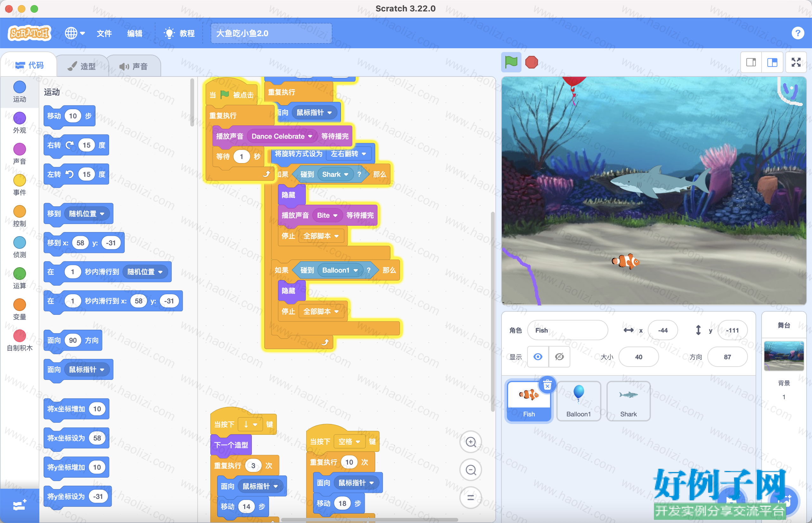Open the 文件 file menu
Screen dimensions: 812x523
tap(104, 33)
